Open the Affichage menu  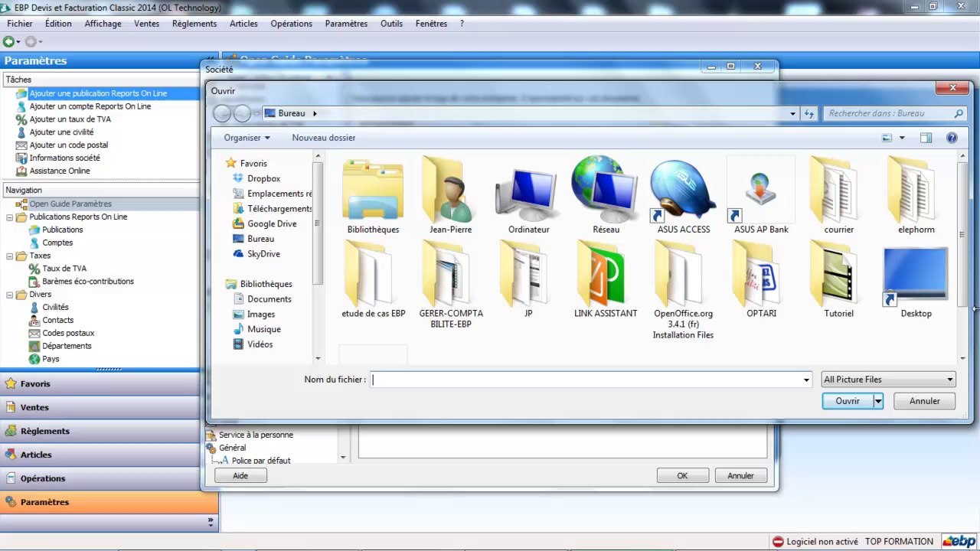click(103, 24)
